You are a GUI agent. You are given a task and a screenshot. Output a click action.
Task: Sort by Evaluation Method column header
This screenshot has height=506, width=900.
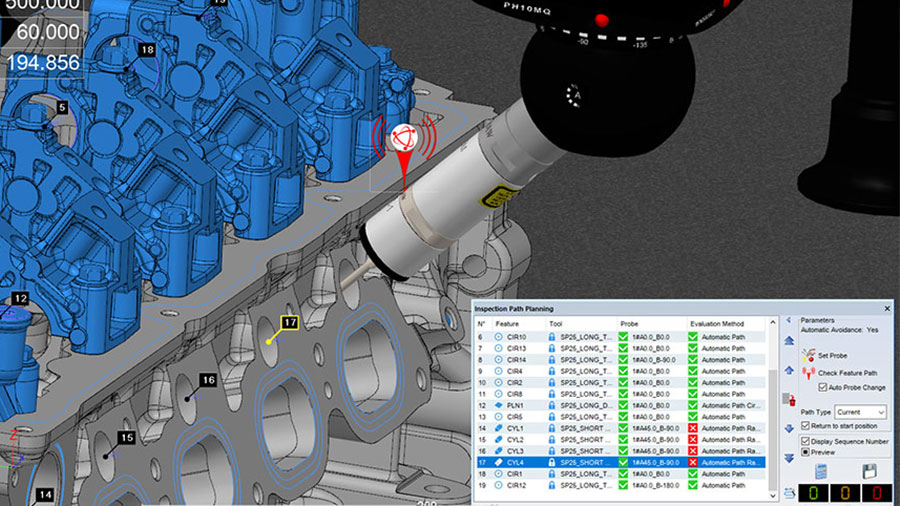718,324
